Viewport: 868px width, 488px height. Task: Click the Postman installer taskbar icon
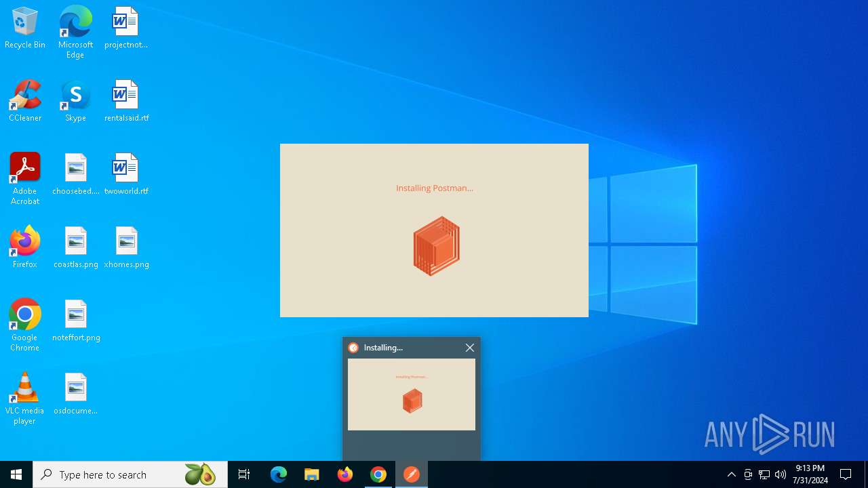click(x=412, y=474)
